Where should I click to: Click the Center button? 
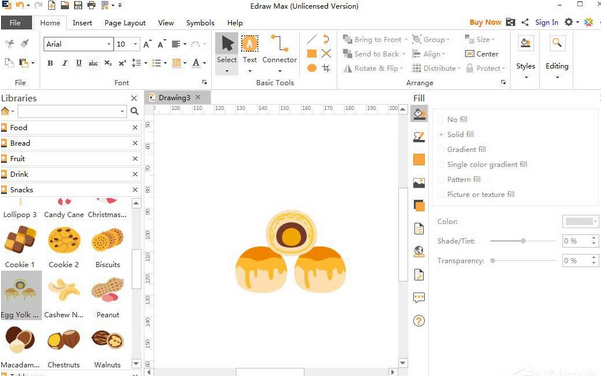tap(482, 54)
